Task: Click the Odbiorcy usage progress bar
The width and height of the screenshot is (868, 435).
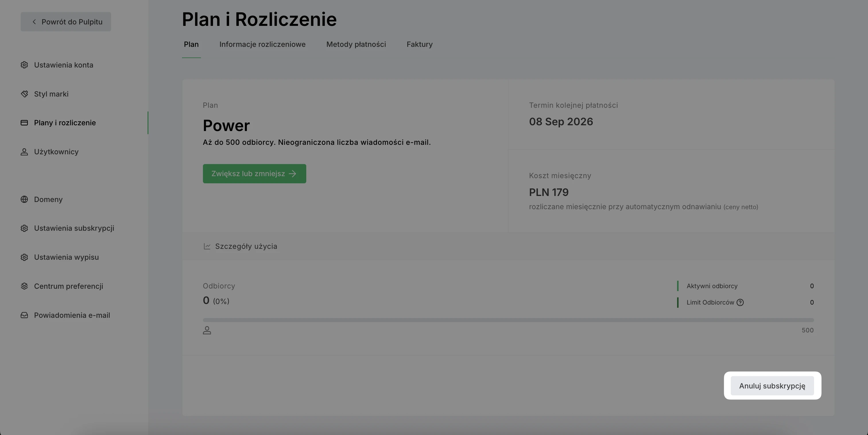Action: (x=508, y=320)
